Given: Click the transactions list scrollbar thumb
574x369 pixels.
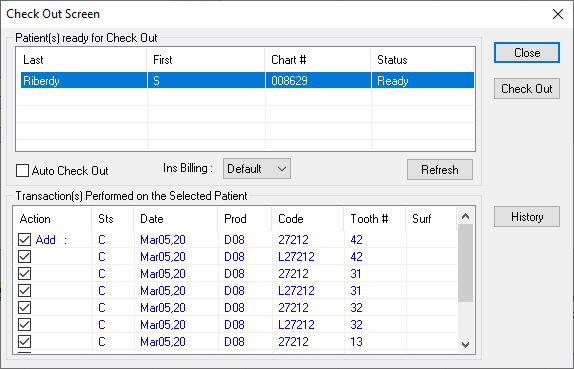Looking at the screenshot, I should pos(465,263).
